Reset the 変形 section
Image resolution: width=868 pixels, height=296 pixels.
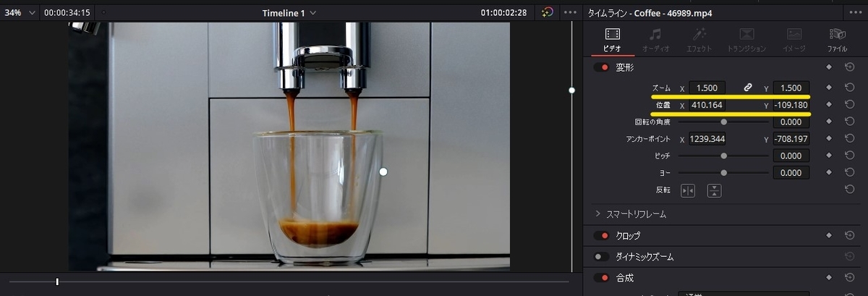[850, 67]
